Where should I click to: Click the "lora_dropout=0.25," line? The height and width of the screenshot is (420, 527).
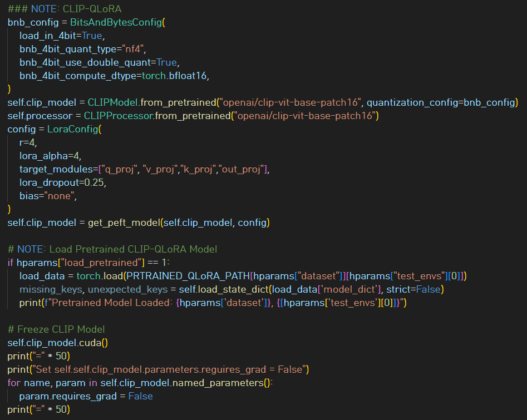coord(63,182)
